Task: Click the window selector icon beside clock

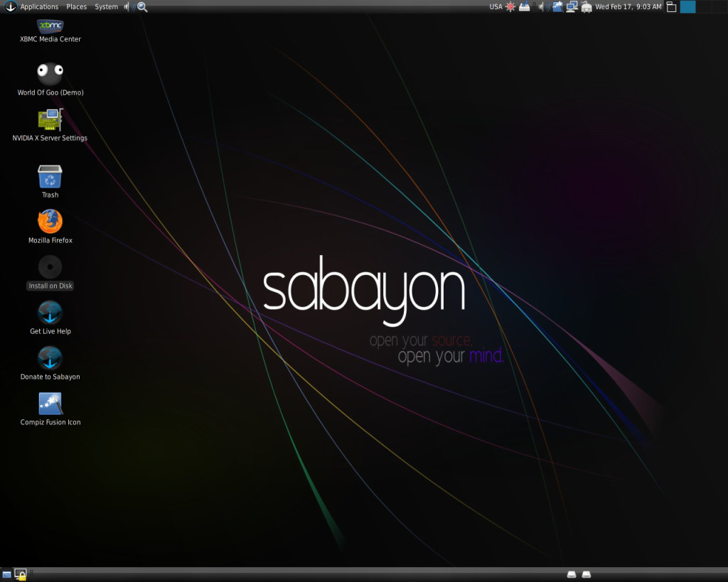Action: 670,7
